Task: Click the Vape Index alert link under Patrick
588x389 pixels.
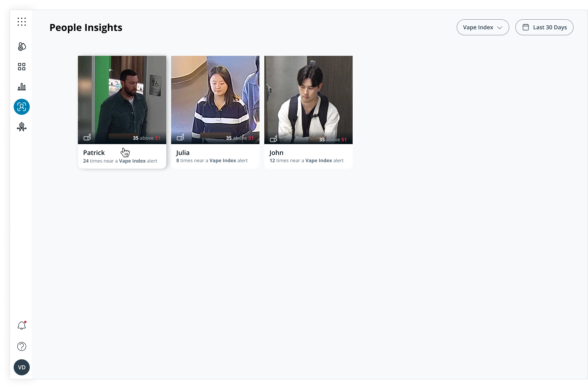Action: [x=132, y=161]
